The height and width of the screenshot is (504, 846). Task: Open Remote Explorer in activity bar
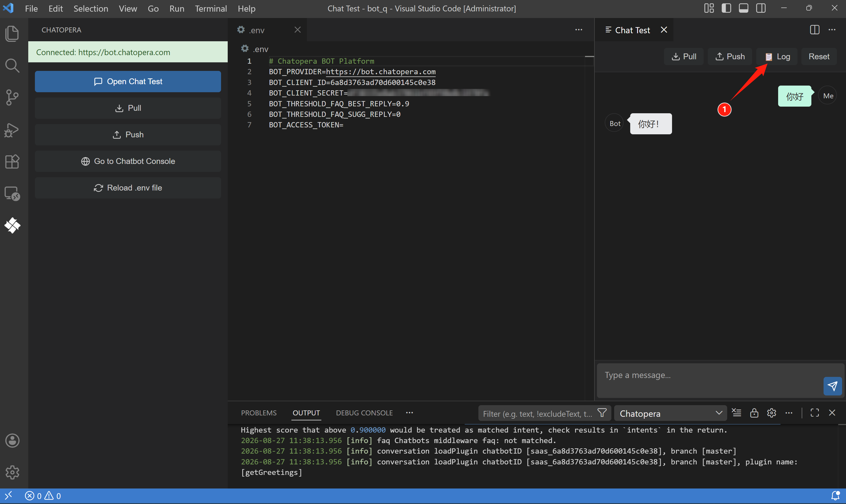pos(12,193)
